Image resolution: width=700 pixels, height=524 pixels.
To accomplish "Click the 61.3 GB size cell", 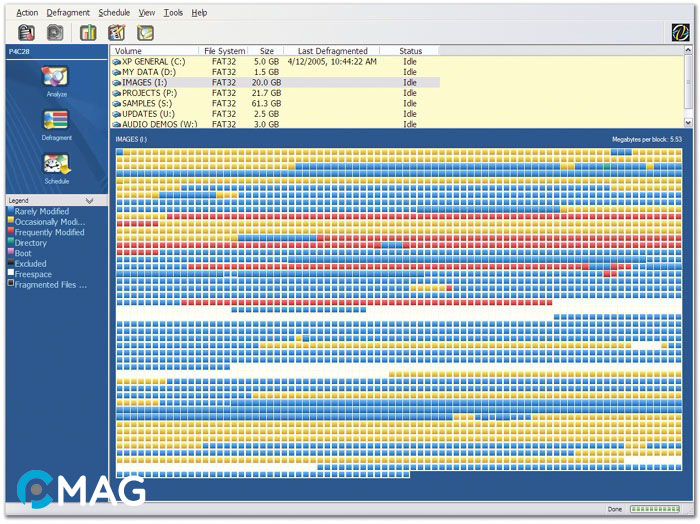I will [x=267, y=104].
